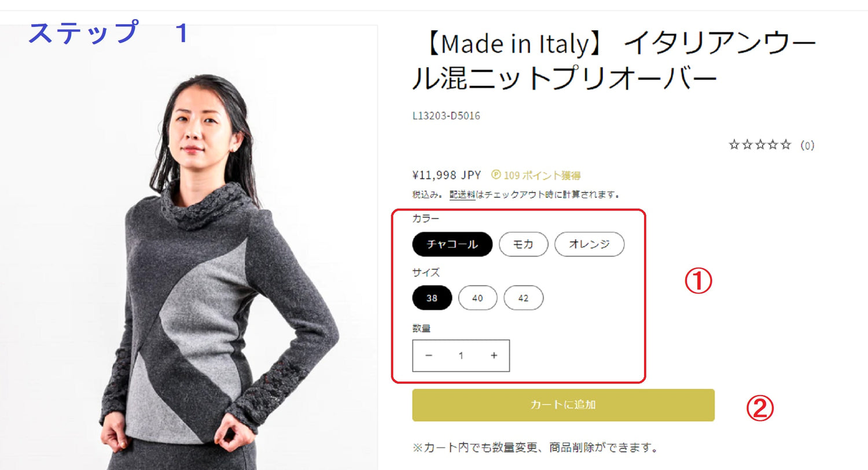The width and height of the screenshot is (868, 470).
Task: Decrease quantity with the minus icon
Action: pyautogui.click(x=429, y=356)
